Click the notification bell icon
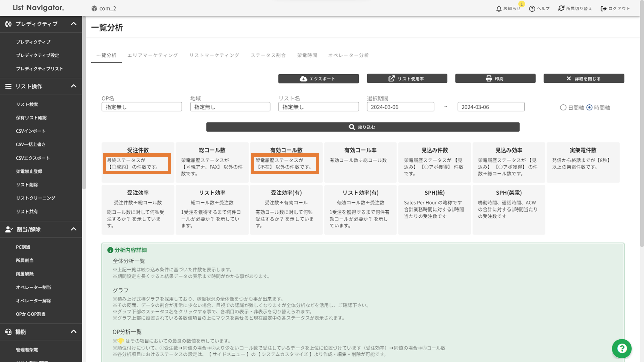The width and height of the screenshot is (644, 362). click(x=499, y=9)
